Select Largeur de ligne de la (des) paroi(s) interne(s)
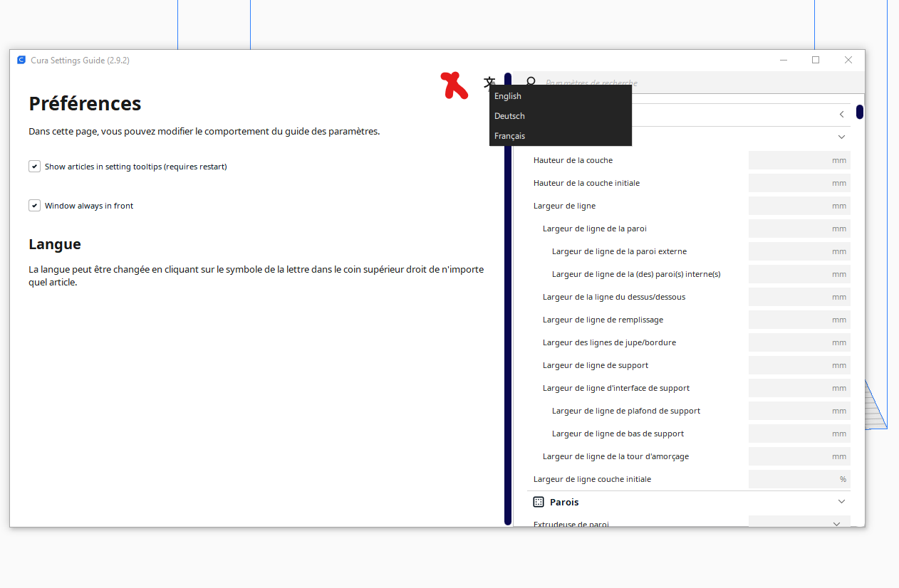 pyautogui.click(x=636, y=274)
